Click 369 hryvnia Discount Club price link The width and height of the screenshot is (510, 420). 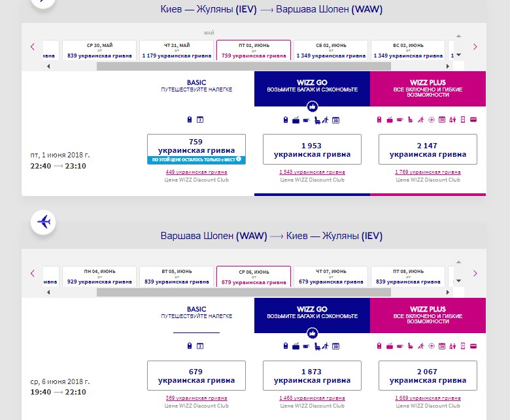click(196, 398)
